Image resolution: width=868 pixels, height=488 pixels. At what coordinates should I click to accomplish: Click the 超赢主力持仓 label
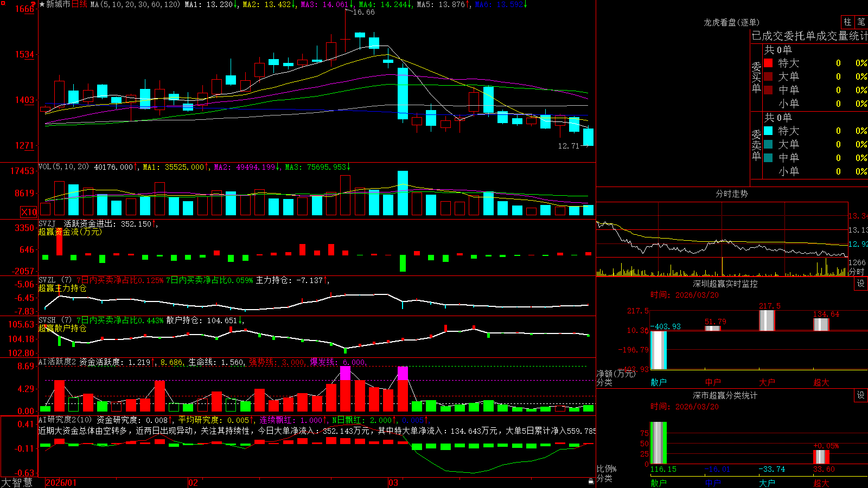(x=62, y=288)
